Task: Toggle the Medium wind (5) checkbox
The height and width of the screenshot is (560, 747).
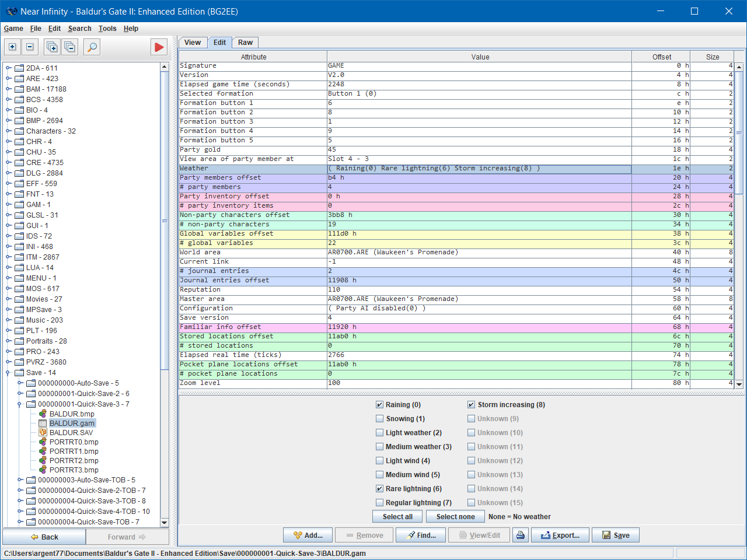Action: [x=380, y=475]
